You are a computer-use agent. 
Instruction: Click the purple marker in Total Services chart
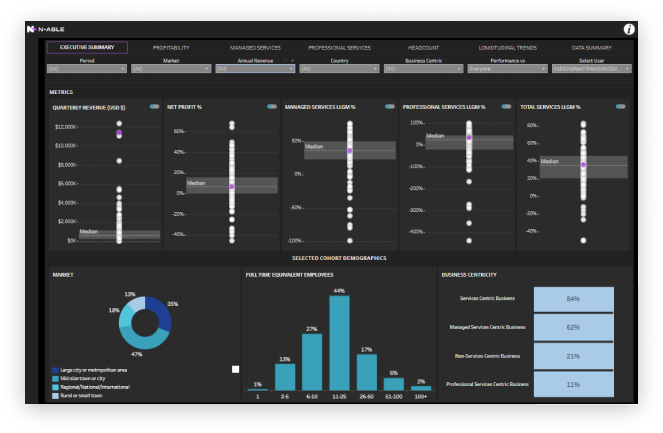(584, 164)
